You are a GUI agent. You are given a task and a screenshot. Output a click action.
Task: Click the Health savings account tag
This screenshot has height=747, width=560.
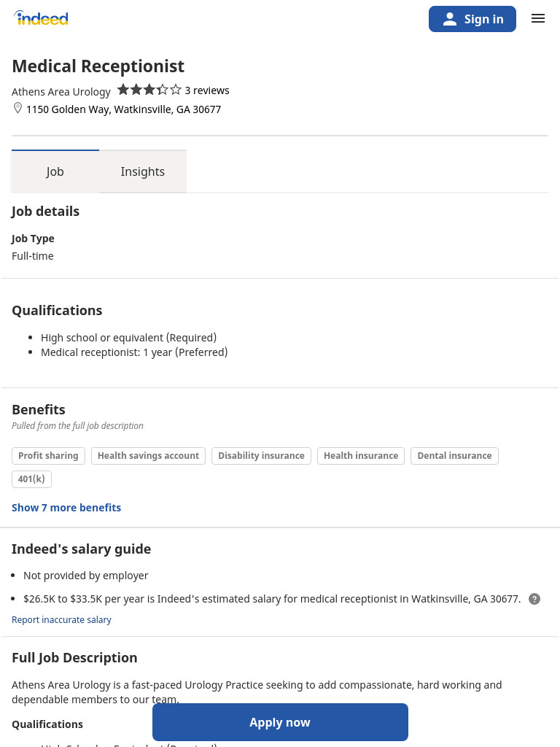148,455
